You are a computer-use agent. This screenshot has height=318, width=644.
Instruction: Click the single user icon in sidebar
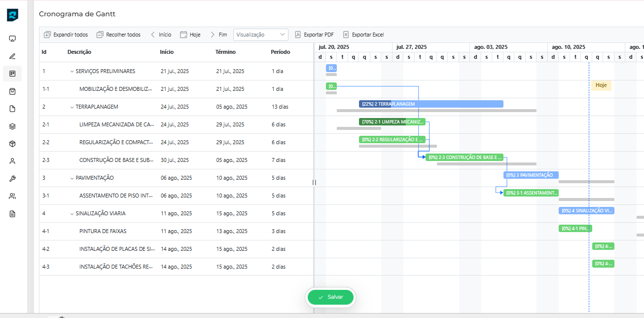point(12,161)
